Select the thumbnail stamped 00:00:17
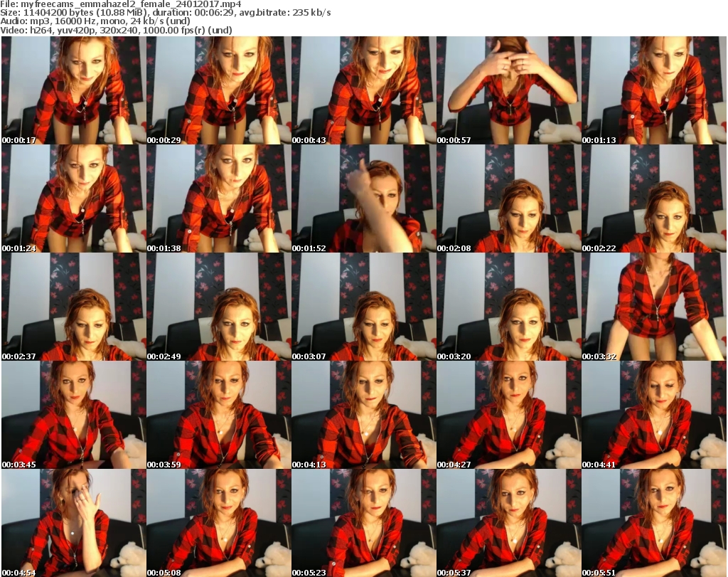Screen dimensions: 728x577 click(x=73, y=90)
